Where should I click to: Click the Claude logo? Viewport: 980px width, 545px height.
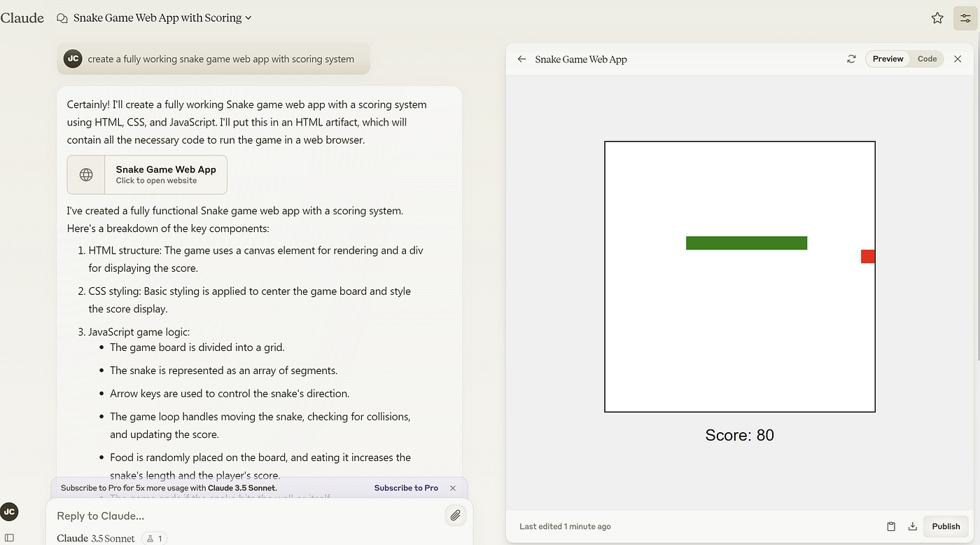tap(22, 18)
